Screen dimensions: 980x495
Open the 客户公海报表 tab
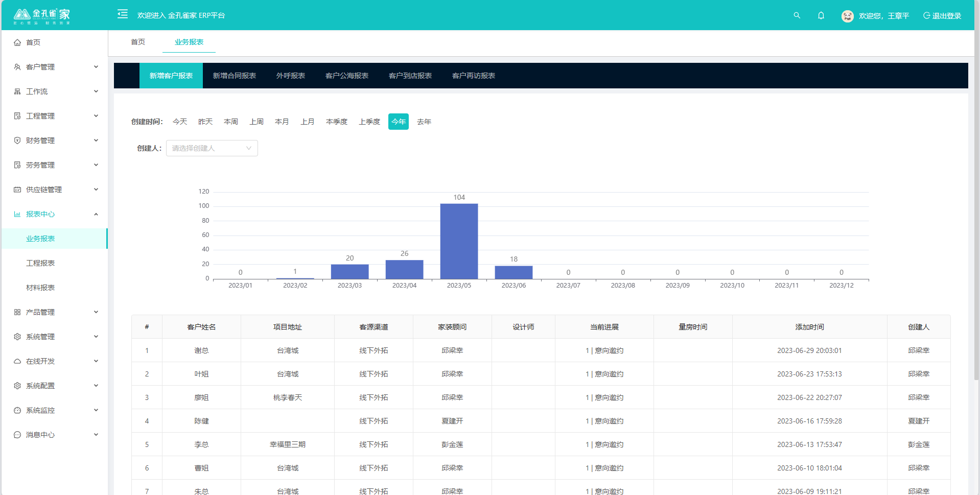point(347,76)
